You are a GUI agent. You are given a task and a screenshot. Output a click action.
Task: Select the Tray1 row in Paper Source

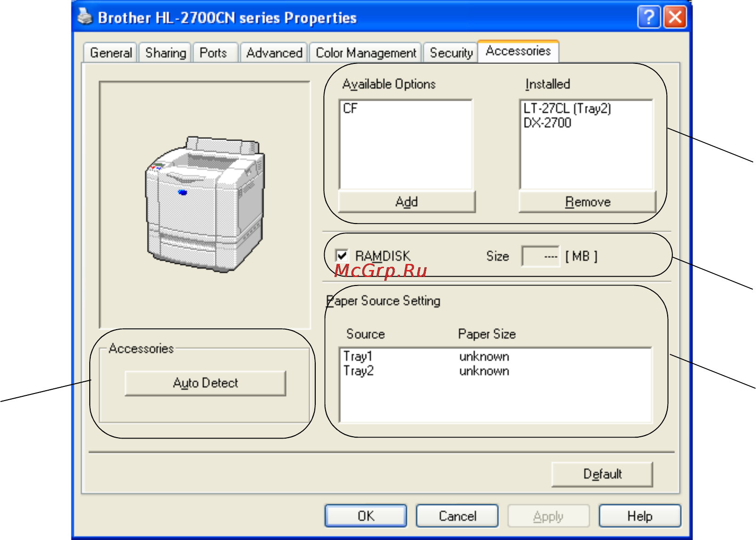pos(496,356)
